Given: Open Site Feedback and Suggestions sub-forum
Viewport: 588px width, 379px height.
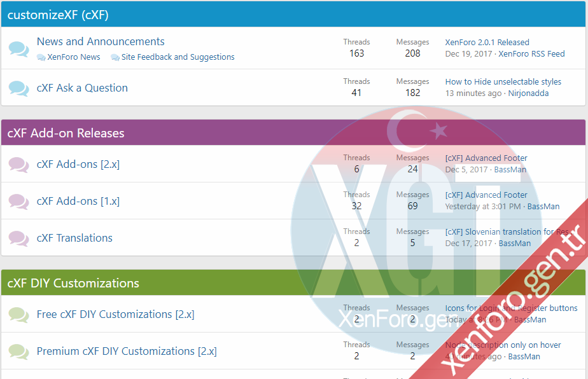Looking at the screenshot, I should [x=178, y=57].
